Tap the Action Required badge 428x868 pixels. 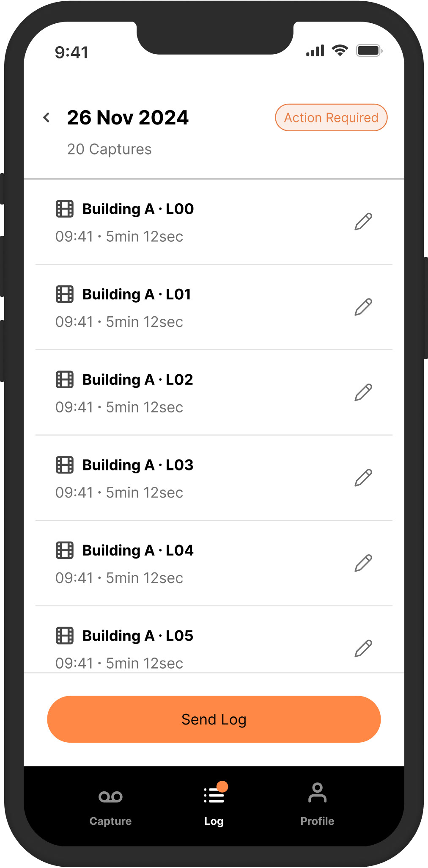click(x=331, y=118)
